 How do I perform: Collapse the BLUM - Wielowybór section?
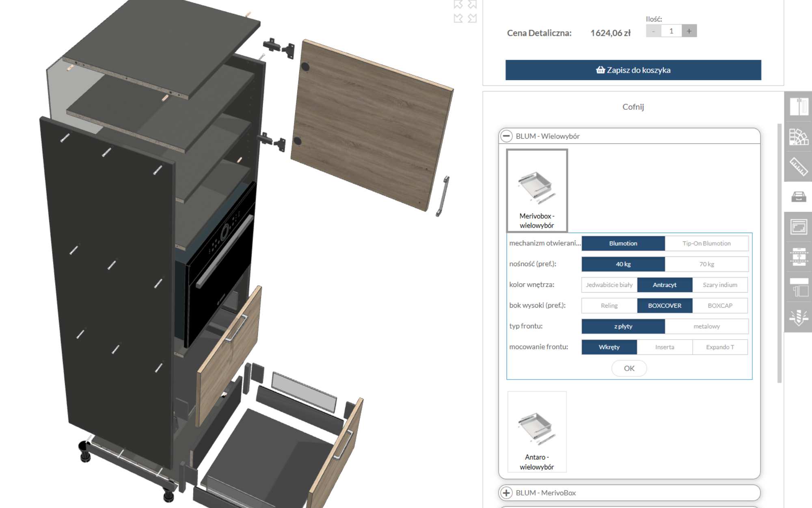click(506, 136)
